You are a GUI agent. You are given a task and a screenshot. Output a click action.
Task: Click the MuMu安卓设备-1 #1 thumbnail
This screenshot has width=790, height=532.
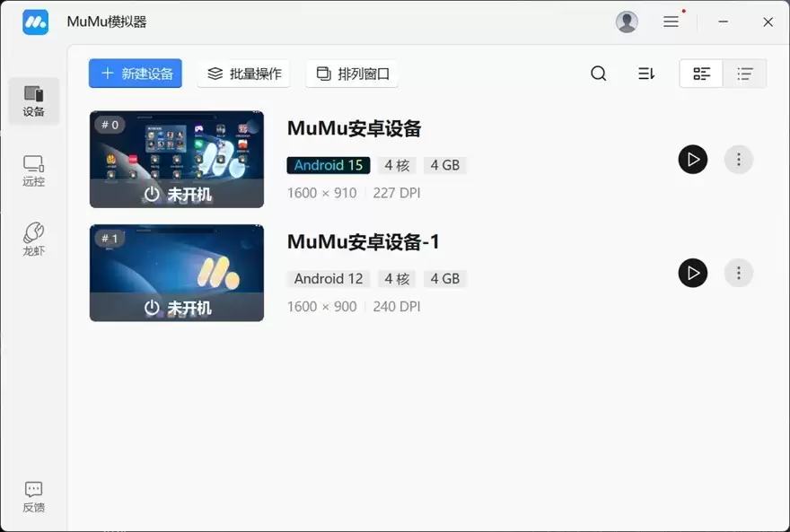(177, 273)
